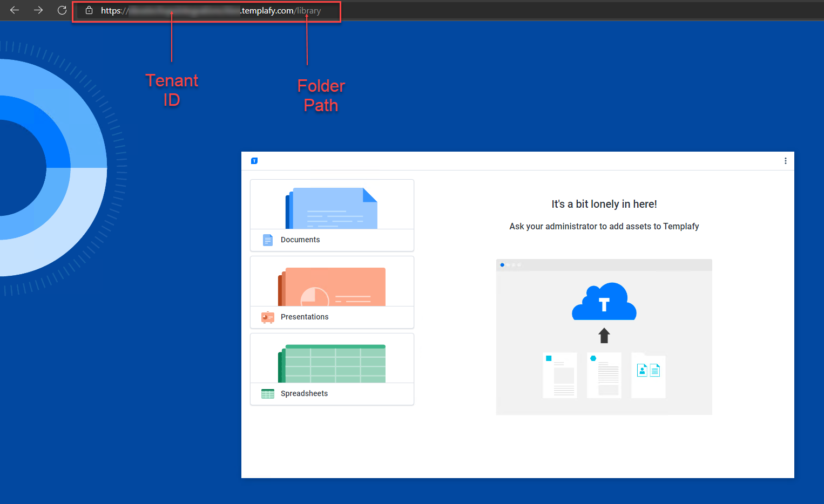Open the three-dot options menu
The height and width of the screenshot is (504, 824).
[x=785, y=161]
